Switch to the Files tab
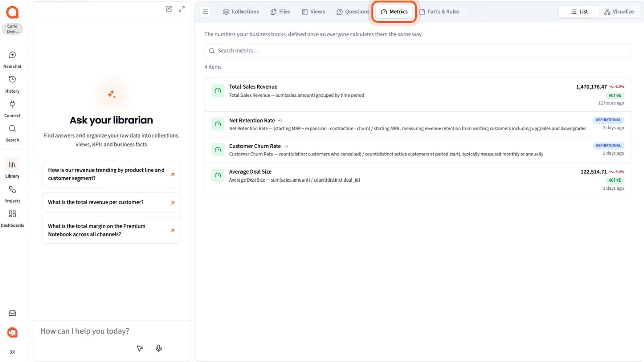Viewport: 644px width, 362px height. [280, 12]
